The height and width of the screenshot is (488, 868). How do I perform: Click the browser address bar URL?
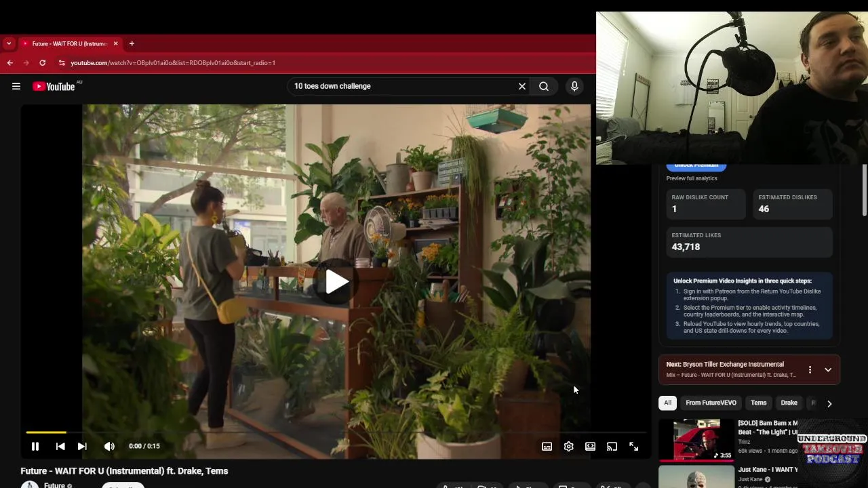173,62
